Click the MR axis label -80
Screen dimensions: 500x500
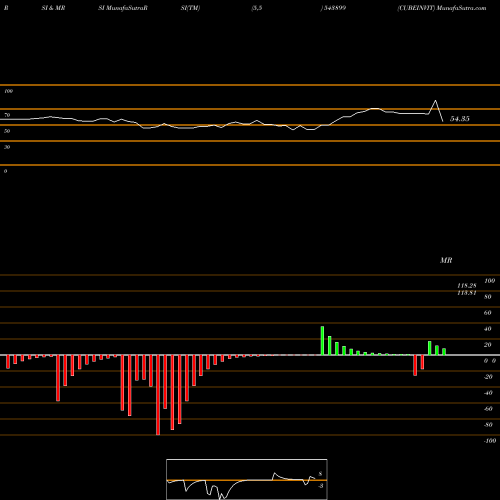(488, 425)
